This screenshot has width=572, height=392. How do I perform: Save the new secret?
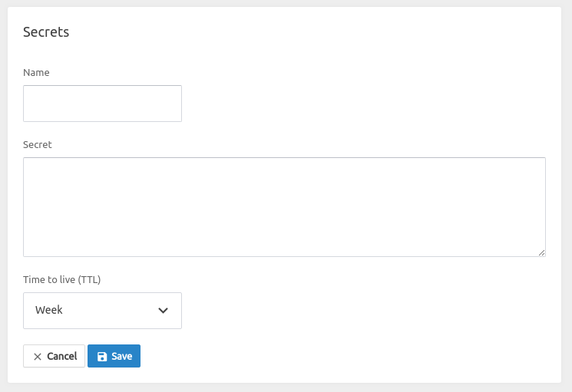(x=114, y=356)
